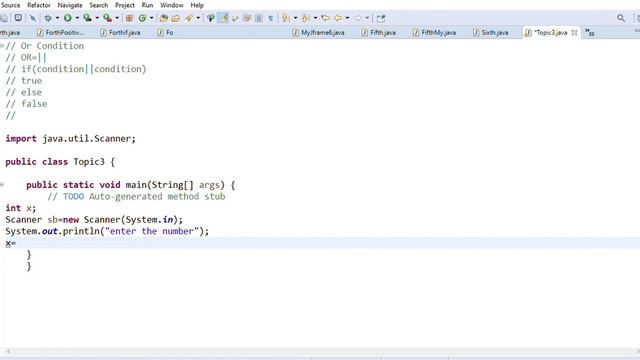Click the green Run button
The height and width of the screenshot is (360, 640).
click(68, 18)
